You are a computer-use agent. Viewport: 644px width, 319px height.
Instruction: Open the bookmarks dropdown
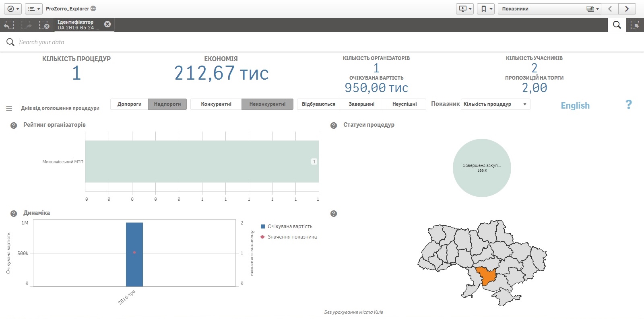click(486, 8)
